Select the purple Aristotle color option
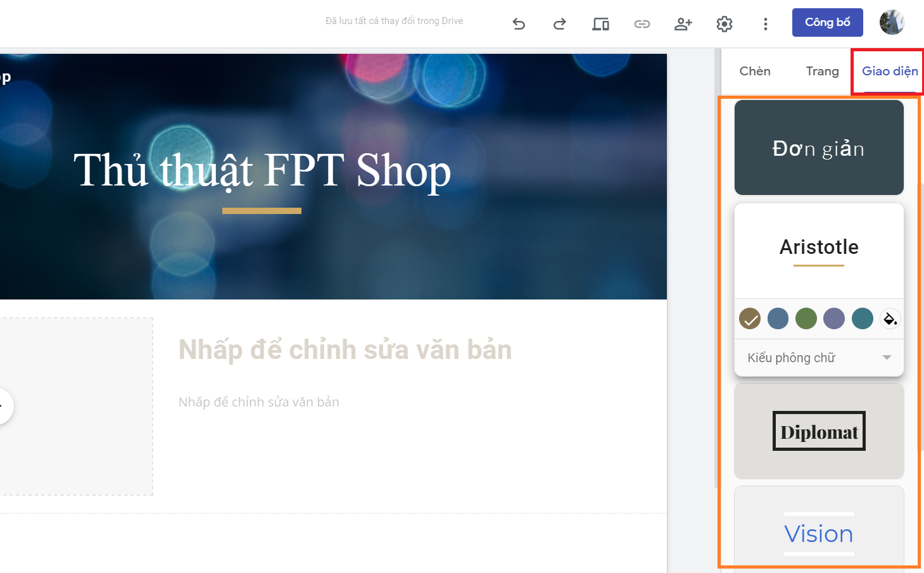Image resolution: width=924 pixels, height=573 pixels. click(x=834, y=318)
